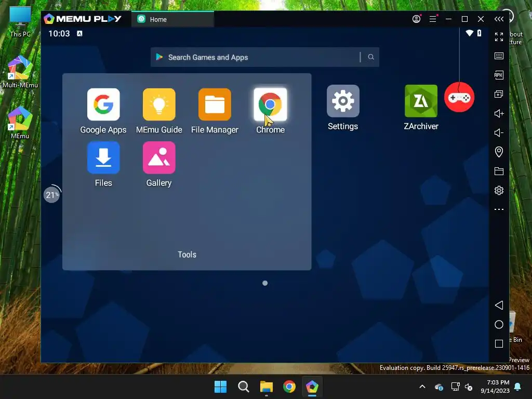
Task: Click the red gamepad icon
Action: pos(459,97)
